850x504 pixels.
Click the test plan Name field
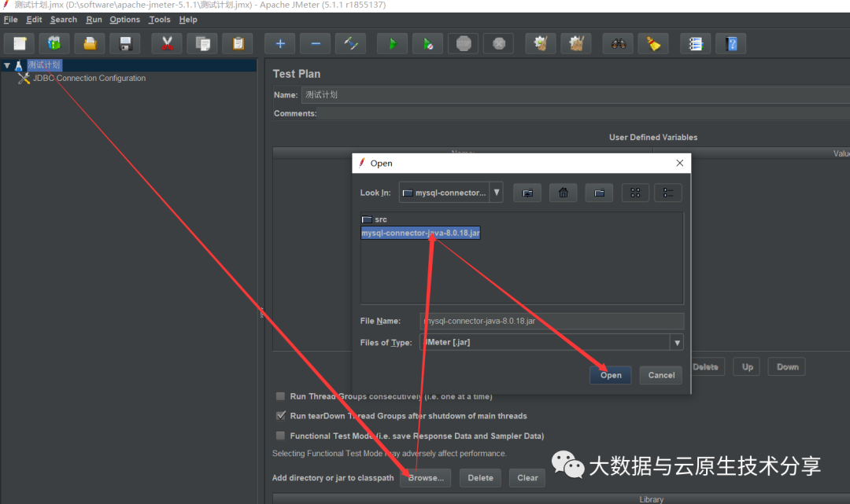[x=575, y=94]
